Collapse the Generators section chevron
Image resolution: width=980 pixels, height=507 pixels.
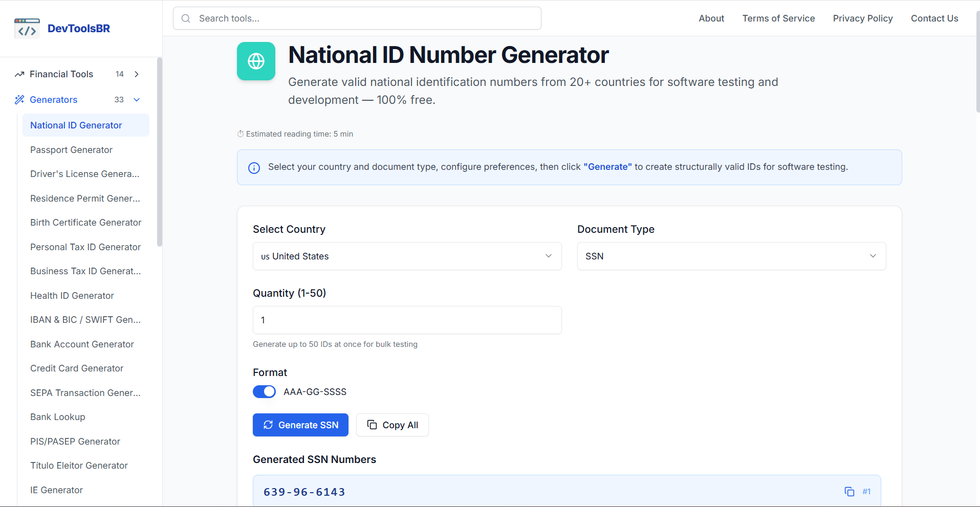137,100
